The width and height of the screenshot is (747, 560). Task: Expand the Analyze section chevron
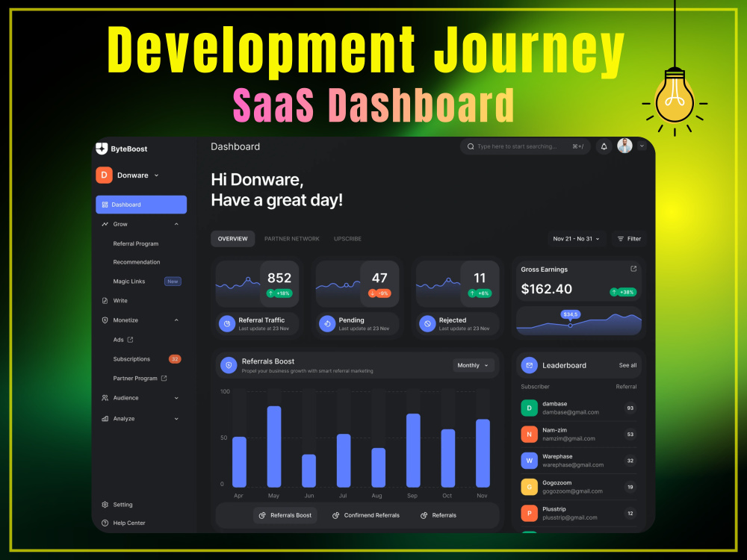(176, 419)
